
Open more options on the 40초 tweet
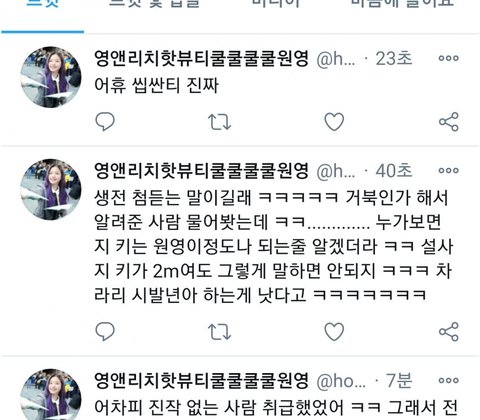coord(448,171)
